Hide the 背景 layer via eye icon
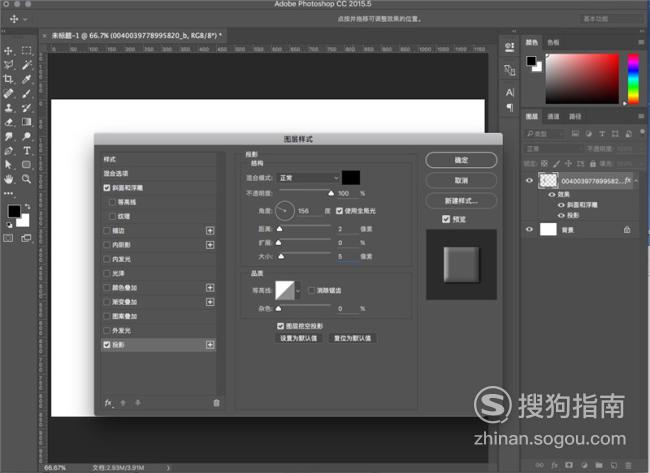This screenshot has width=650, height=473. (529, 229)
